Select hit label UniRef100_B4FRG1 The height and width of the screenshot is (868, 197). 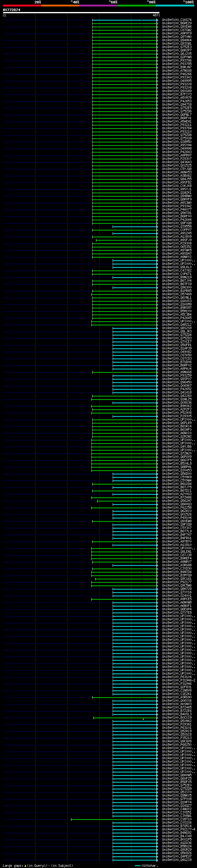pos(176,538)
